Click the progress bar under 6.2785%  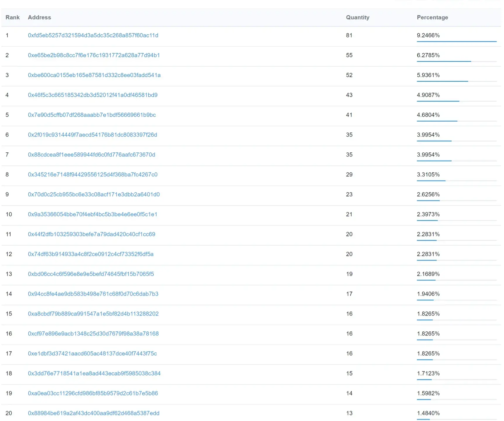tap(457, 62)
